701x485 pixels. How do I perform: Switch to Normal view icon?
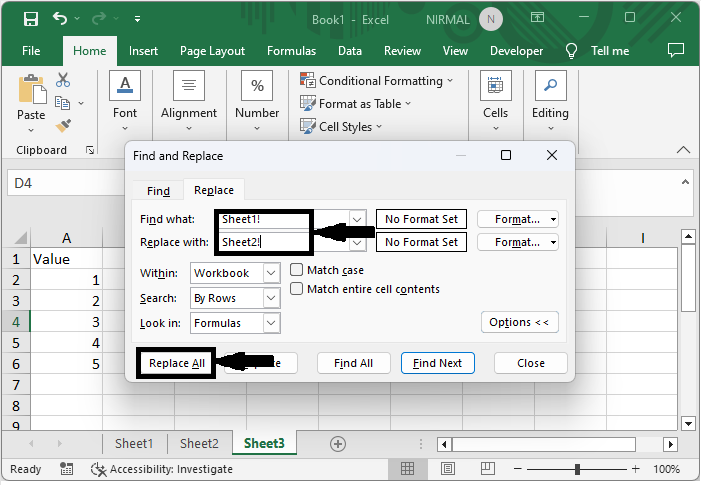tap(407, 468)
